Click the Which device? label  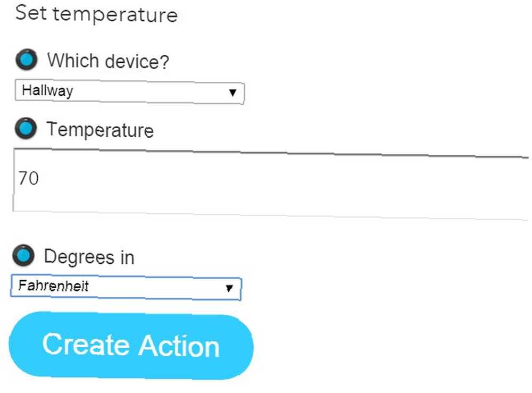point(108,61)
